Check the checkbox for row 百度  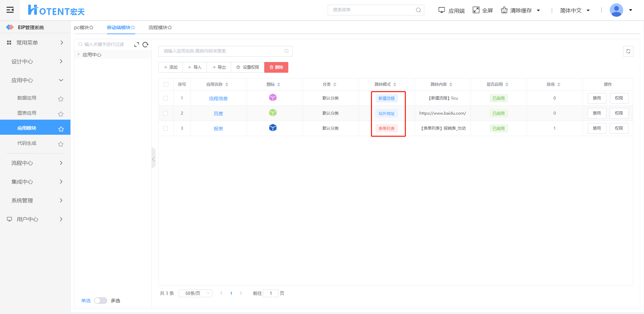click(x=165, y=113)
